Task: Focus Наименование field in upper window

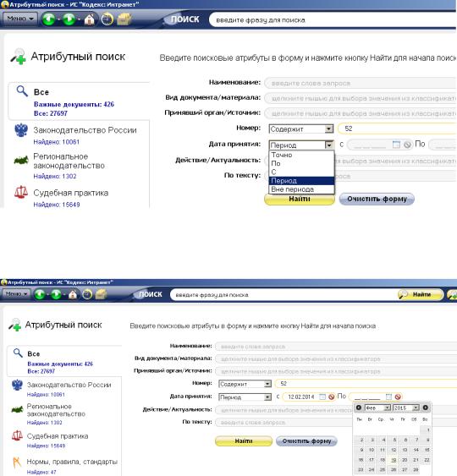Action: (x=361, y=83)
